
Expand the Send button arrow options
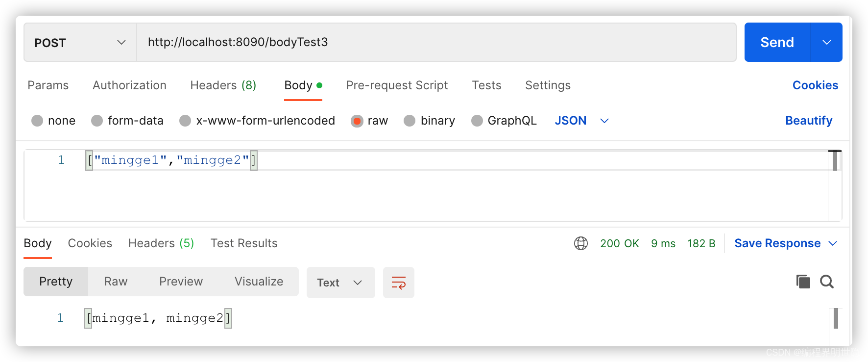click(x=827, y=43)
